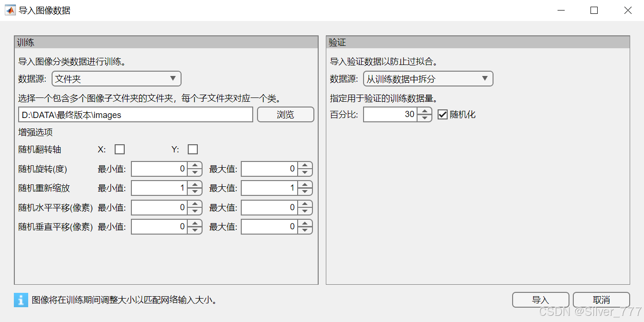Image resolution: width=644 pixels, height=322 pixels.
Task: Click text 导入图像分类数据进行训练。
Action: (72, 62)
